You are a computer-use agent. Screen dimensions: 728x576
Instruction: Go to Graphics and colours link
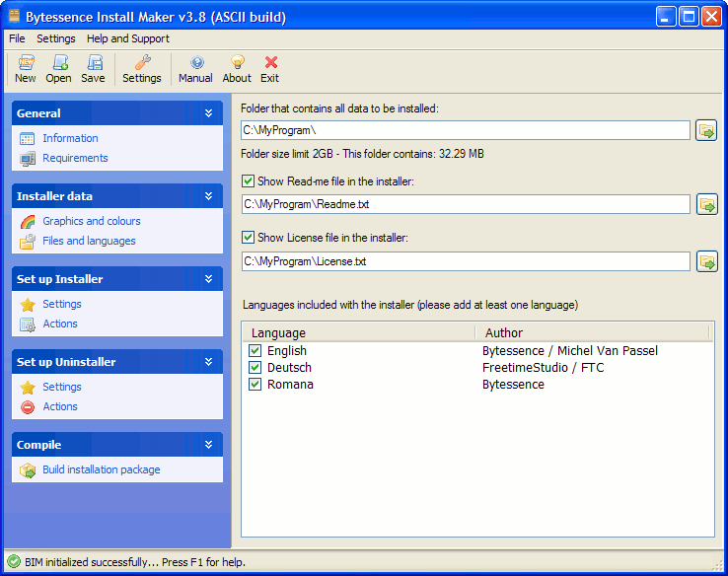click(x=92, y=221)
